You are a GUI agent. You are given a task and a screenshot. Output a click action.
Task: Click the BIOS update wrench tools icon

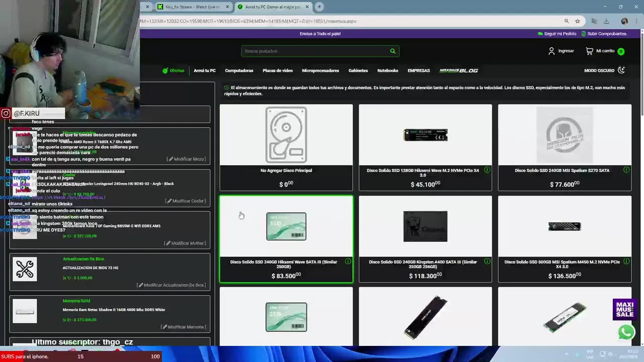point(25,269)
